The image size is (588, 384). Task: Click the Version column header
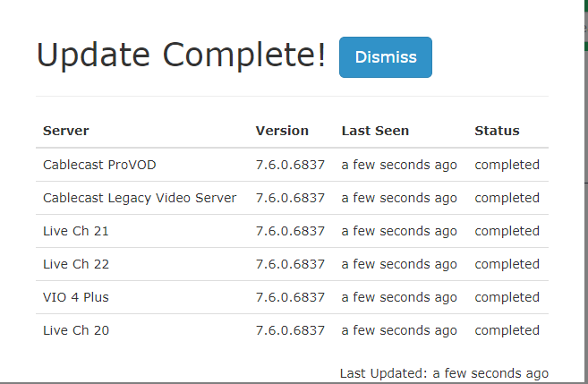click(282, 131)
